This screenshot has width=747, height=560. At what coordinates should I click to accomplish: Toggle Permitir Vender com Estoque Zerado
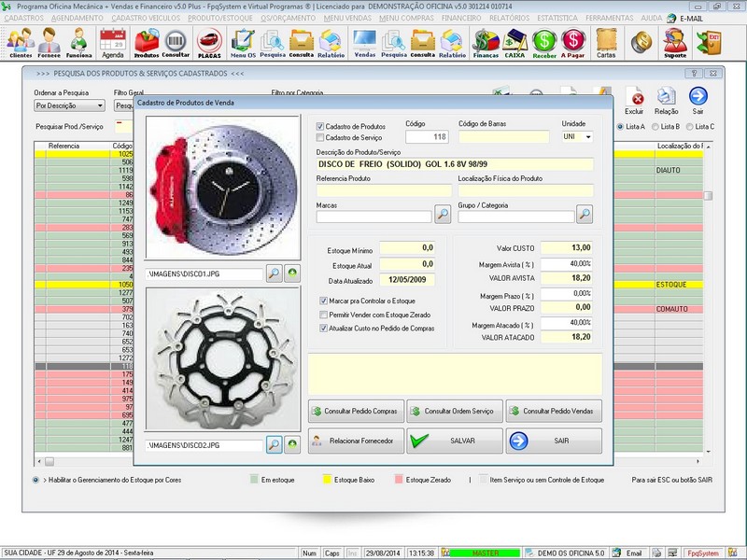coord(324,315)
